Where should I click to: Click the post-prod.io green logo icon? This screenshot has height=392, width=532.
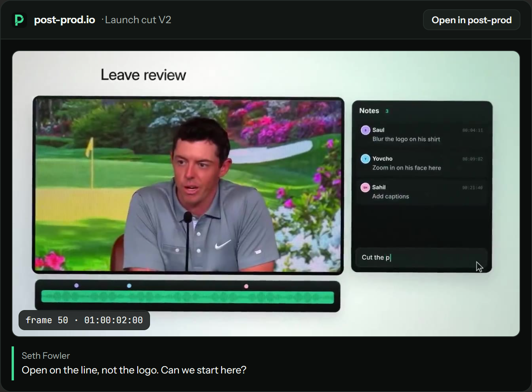pos(19,20)
